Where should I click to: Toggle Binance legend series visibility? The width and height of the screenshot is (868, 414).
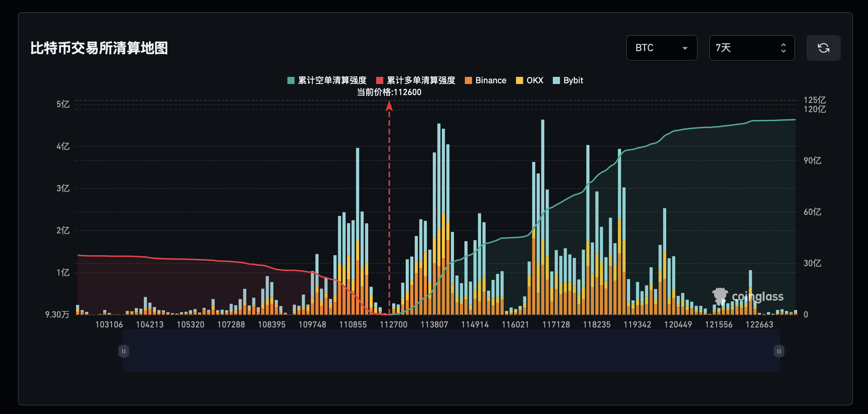point(486,80)
